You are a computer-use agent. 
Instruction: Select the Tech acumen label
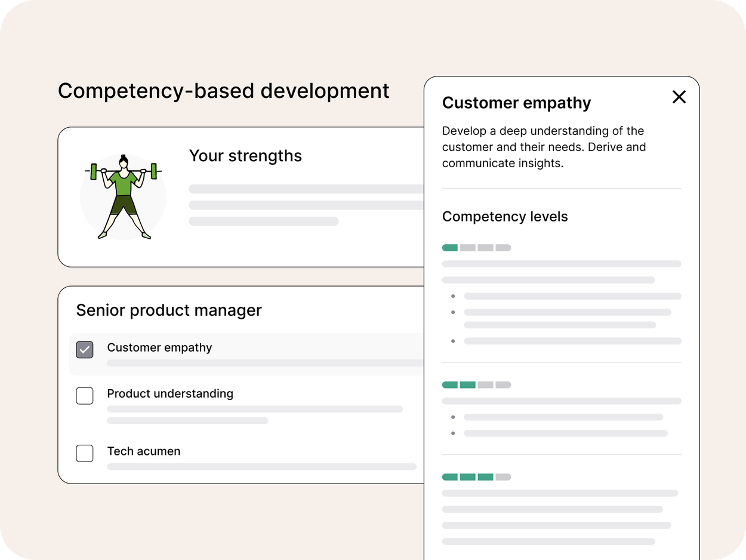click(144, 451)
